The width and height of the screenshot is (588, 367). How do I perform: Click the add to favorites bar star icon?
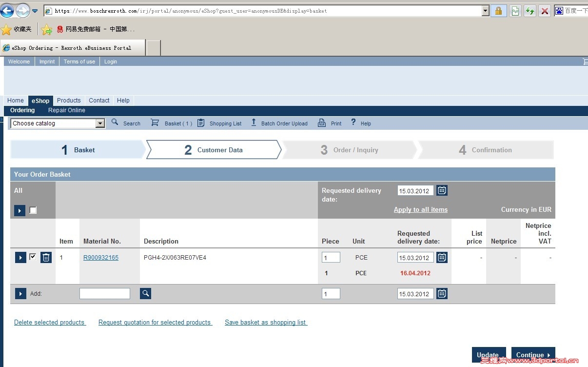[47, 30]
